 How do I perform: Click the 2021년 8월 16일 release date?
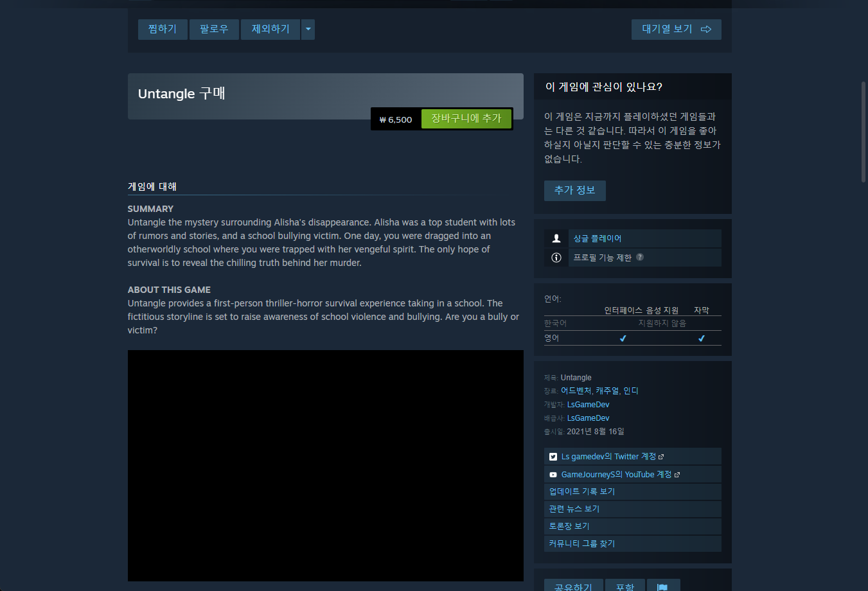pyautogui.click(x=596, y=432)
